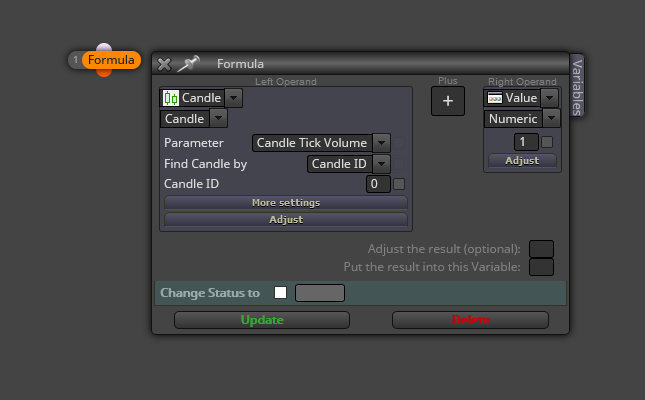Open the Right Operand Value category dropdown

coord(550,98)
